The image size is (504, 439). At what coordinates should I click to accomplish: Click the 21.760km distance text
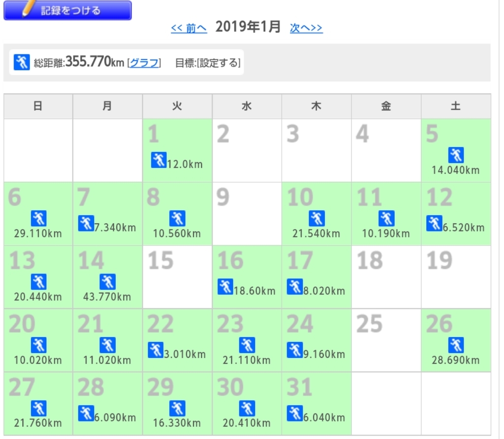[x=38, y=423]
